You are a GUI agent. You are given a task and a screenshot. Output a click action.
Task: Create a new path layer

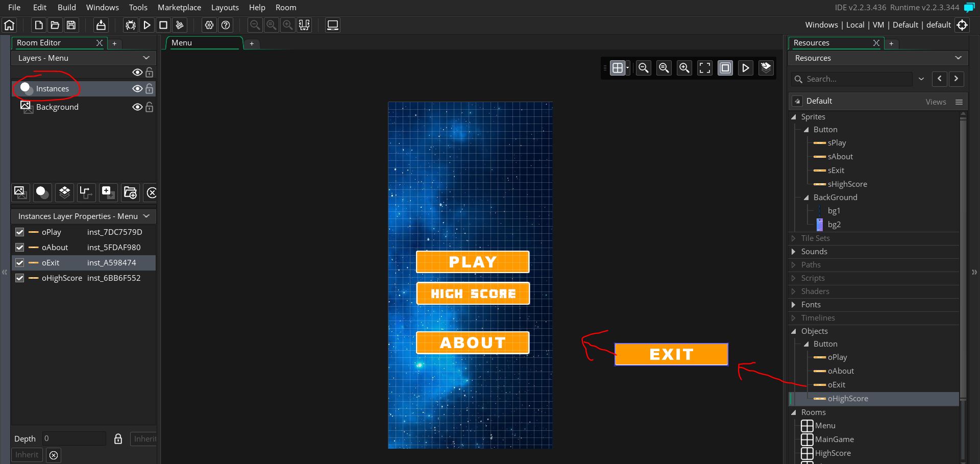[x=86, y=192]
